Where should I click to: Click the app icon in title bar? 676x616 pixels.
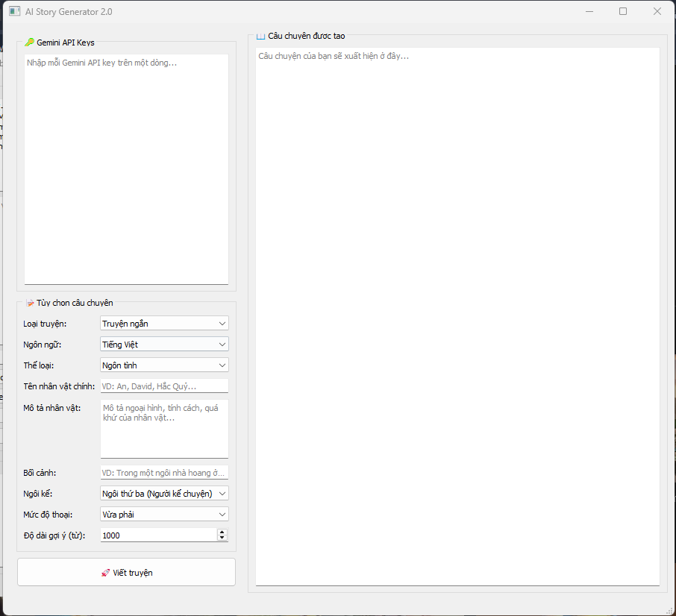14,12
